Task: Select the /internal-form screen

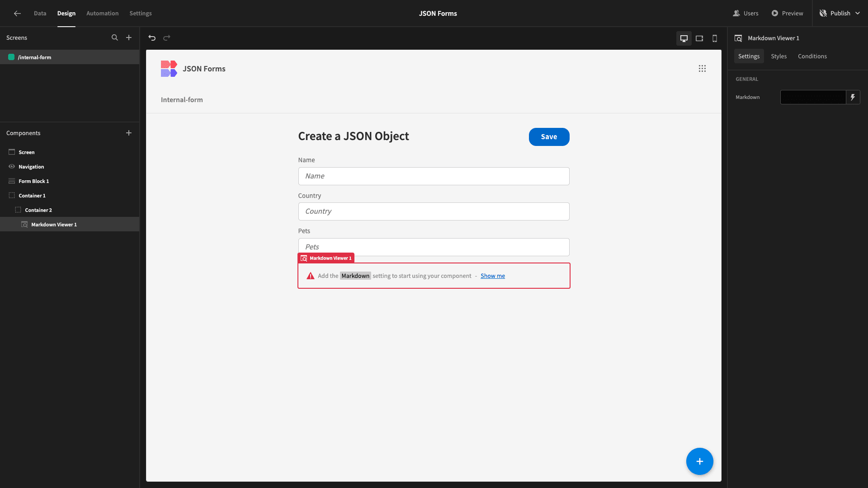Action: [x=70, y=57]
